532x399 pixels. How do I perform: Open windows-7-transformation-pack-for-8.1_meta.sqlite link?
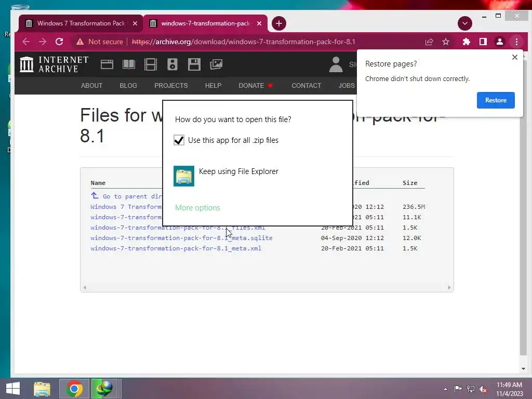click(x=181, y=238)
